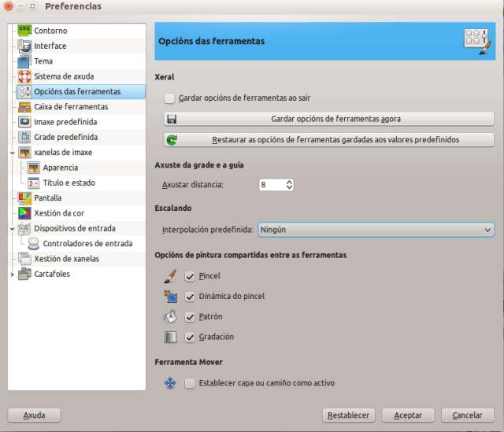Screen dimensions: 504x432
Task: Open Grade predefinida preferences page
Action: [x=66, y=137]
